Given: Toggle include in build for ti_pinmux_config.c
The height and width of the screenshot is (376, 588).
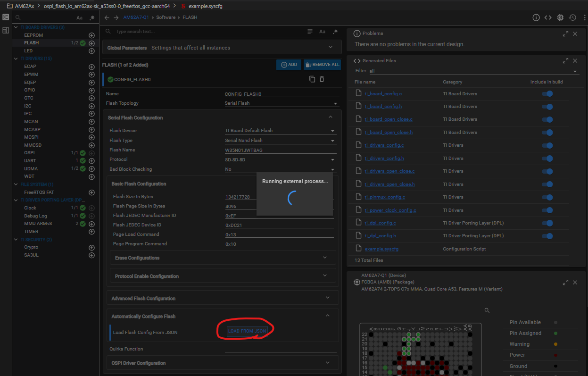Looking at the screenshot, I should (x=547, y=197).
